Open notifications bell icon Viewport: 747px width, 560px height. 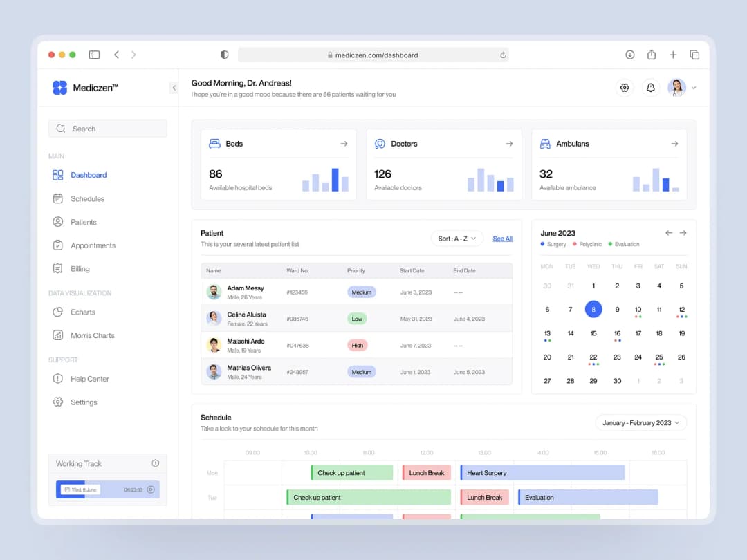tap(650, 88)
